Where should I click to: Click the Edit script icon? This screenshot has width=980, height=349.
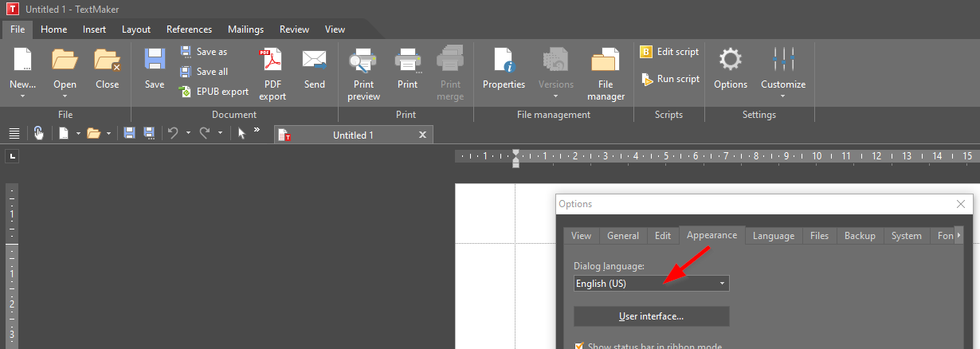646,52
